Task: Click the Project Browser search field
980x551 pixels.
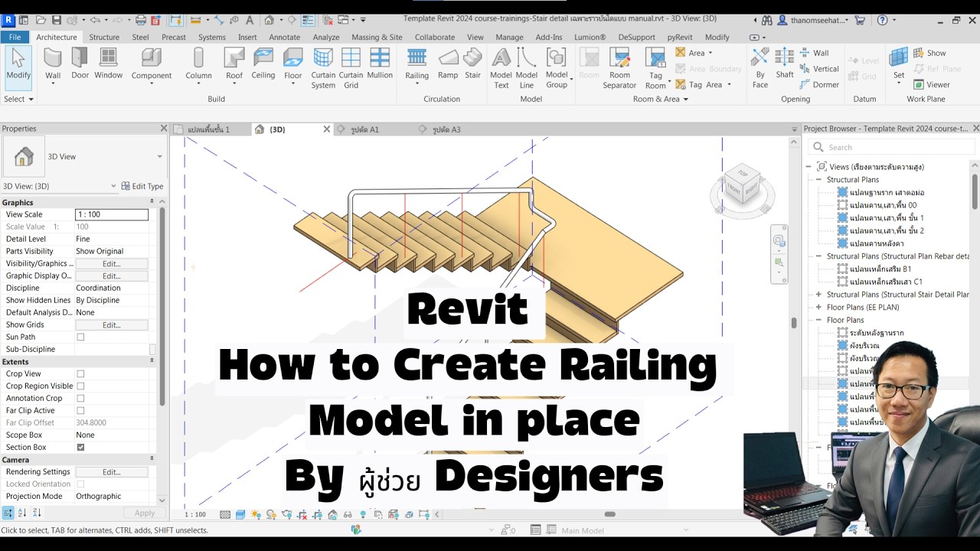Action: click(892, 147)
